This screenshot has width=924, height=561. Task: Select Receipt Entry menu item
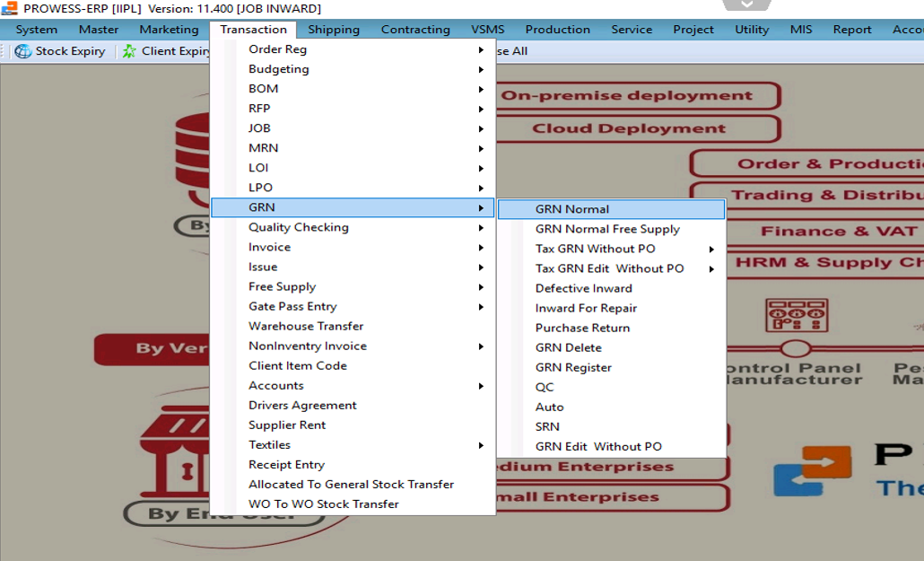(286, 464)
